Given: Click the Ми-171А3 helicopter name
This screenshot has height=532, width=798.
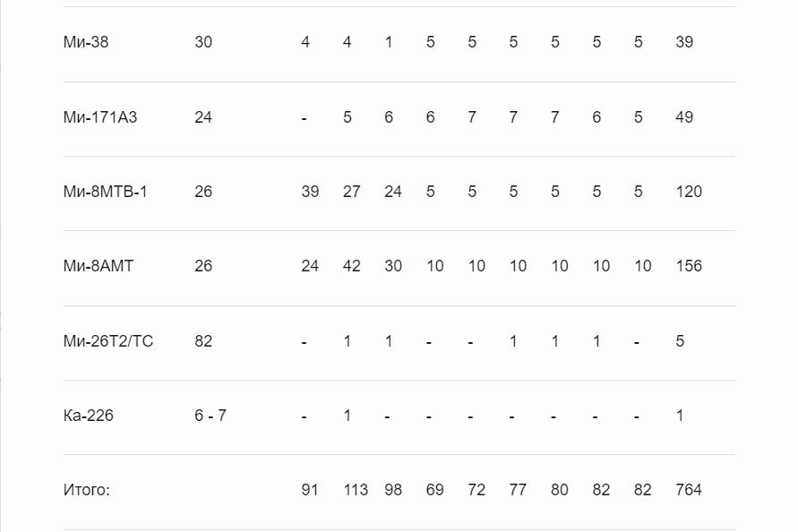Looking at the screenshot, I should click(100, 117).
